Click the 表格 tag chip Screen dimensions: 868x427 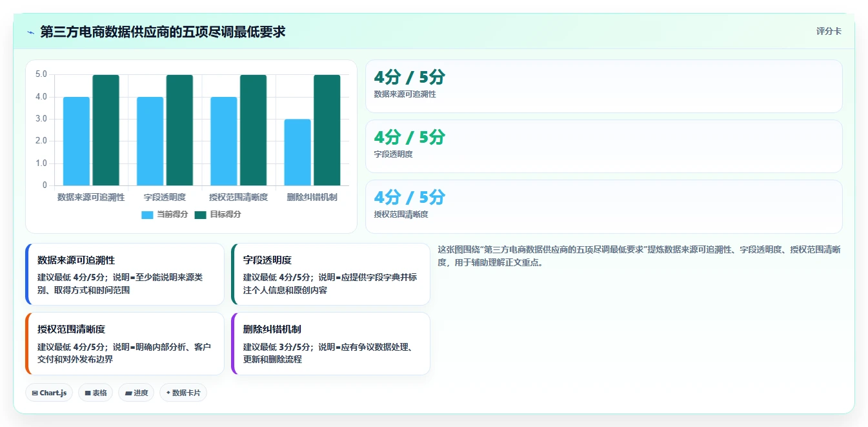pos(96,393)
